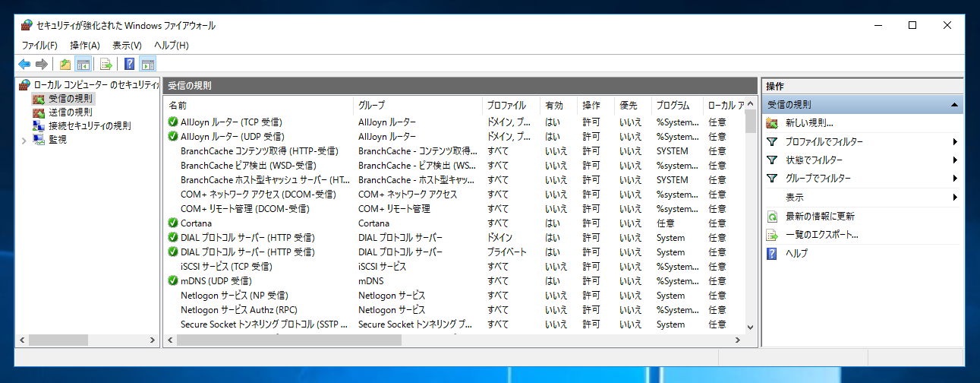980x383 pixels.
Task: Click green check icon of Cortana rule
Action: (173, 223)
